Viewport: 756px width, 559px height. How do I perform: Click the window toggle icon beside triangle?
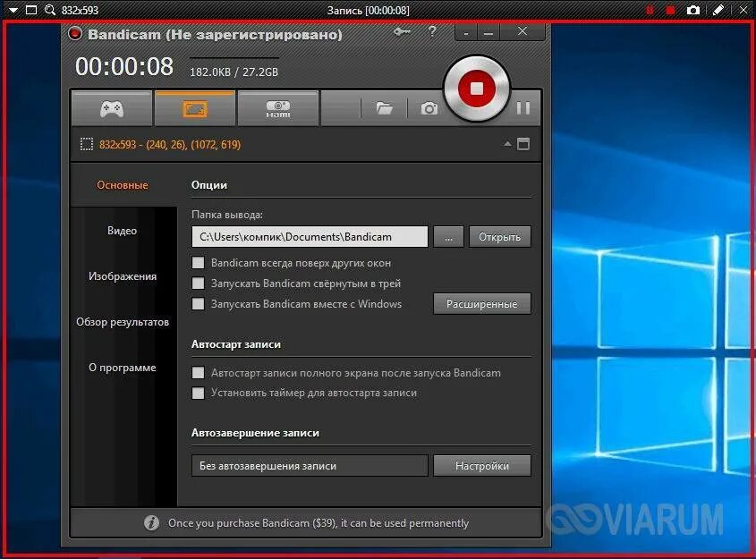tap(523, 144)
